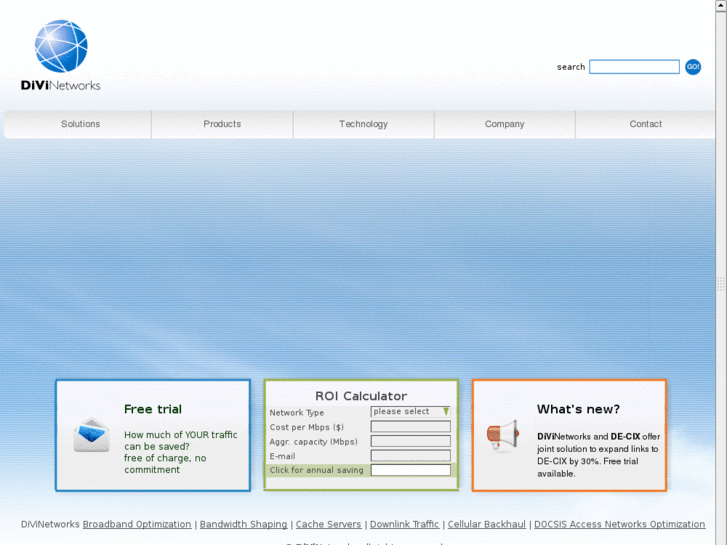Screen dimensions: 727x545
Task: Click the DE-CIX joint solution news text
Action: pos(599,455)
